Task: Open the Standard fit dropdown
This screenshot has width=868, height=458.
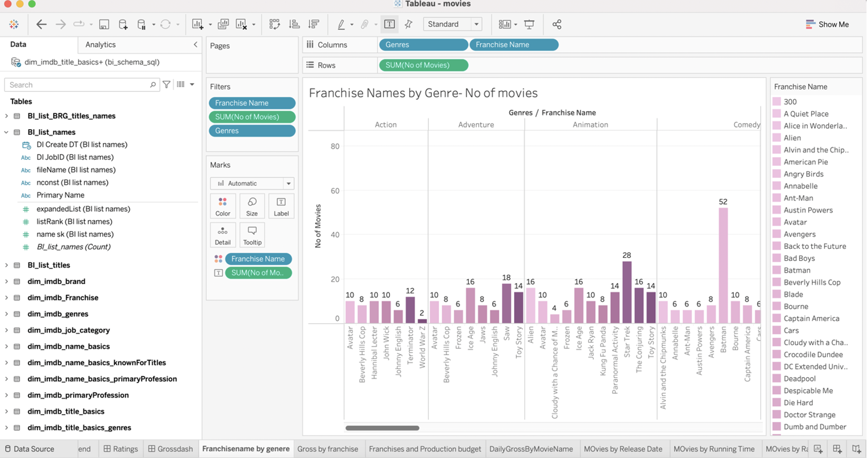Action: click(476, 24)
